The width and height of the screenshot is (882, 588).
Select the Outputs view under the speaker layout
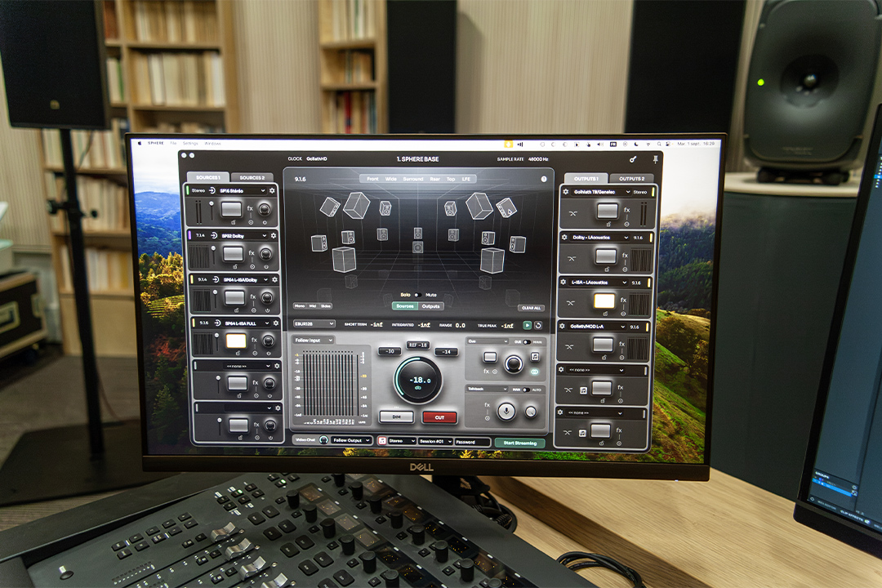coord(431,306)
